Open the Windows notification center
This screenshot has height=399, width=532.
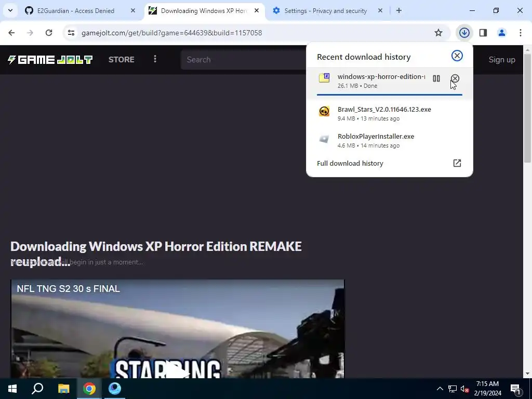[x=515, y=389]
